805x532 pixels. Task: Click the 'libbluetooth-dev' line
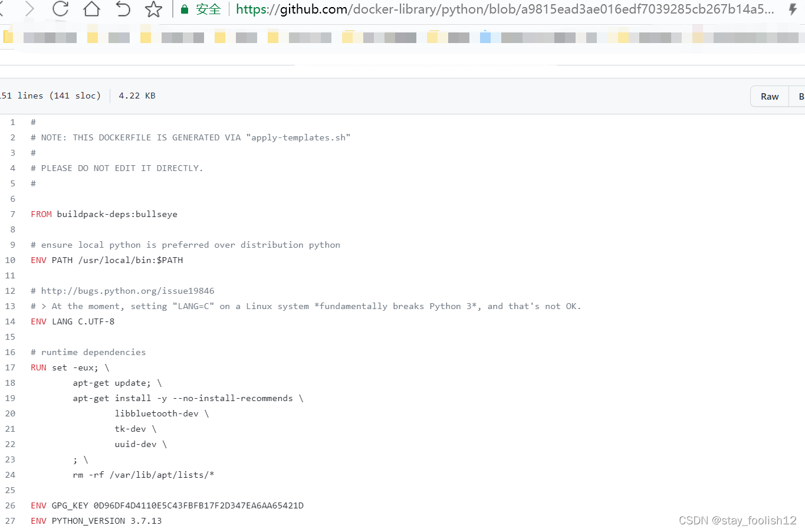pyautogui.click(x=162, y=413)
